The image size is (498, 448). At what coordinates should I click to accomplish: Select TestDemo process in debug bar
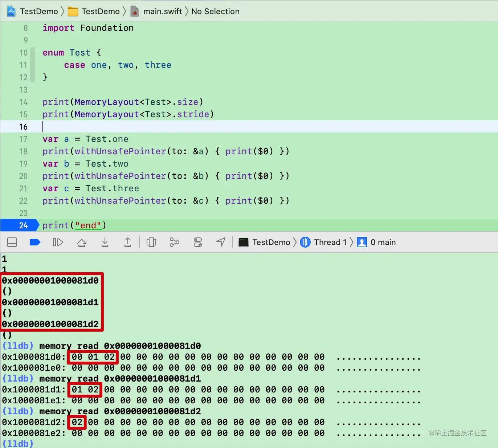point(264,242)
